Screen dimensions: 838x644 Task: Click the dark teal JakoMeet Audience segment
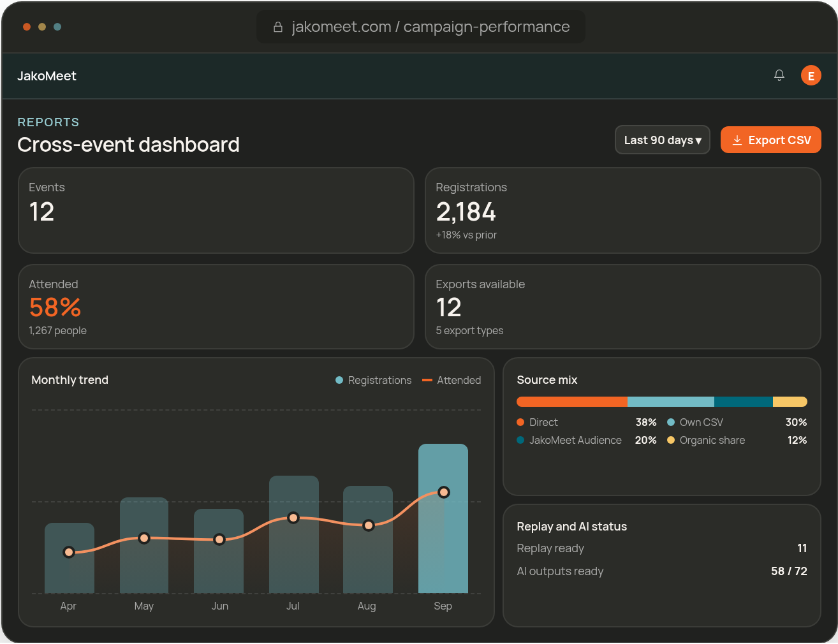pos(744,402)
